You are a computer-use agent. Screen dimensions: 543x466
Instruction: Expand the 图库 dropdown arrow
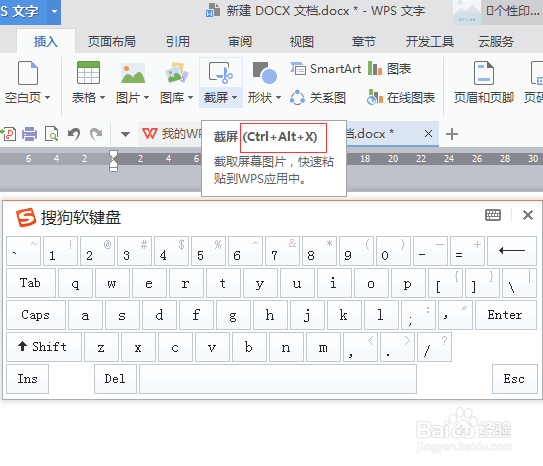[x=190, y=98]
